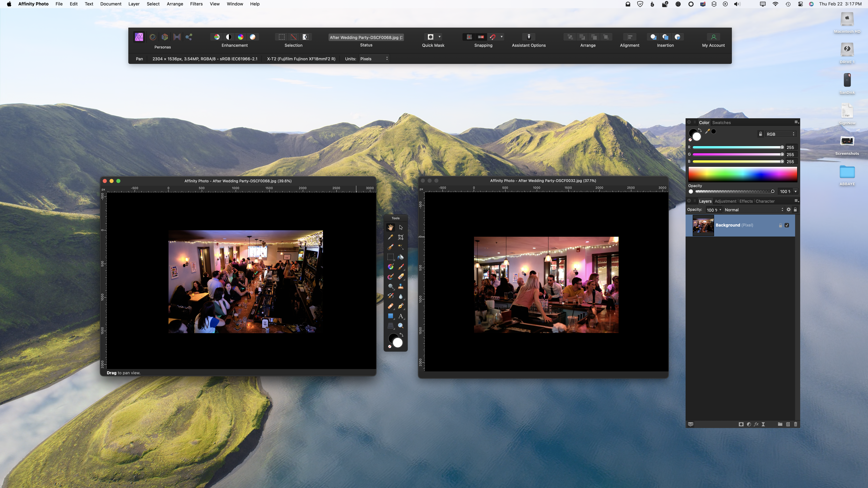This screenshot has width=868, height=488.
Task: Select the Crop tool
Action: (x=401, y=237)
